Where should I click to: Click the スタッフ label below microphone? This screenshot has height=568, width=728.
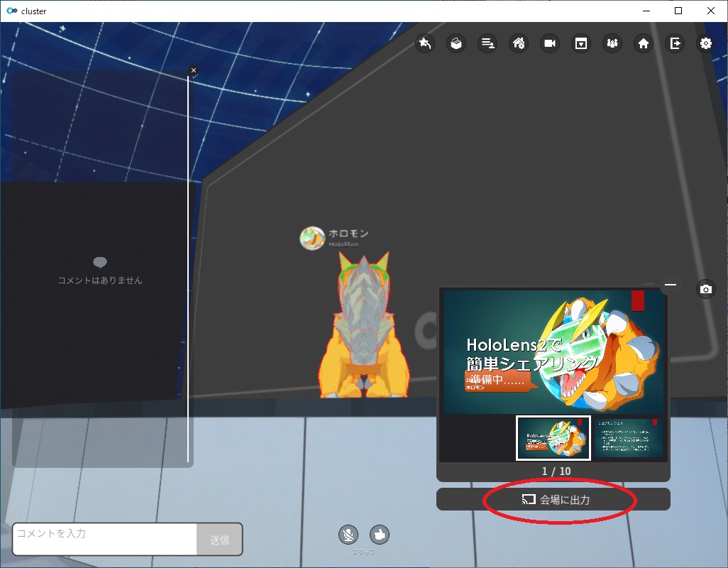click(363, 552)
